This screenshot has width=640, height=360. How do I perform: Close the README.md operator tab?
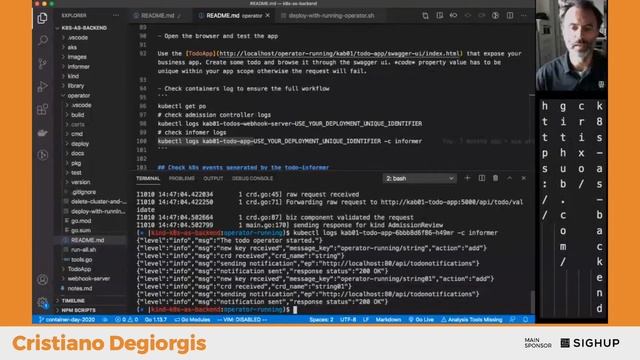(x=268, y=16)
